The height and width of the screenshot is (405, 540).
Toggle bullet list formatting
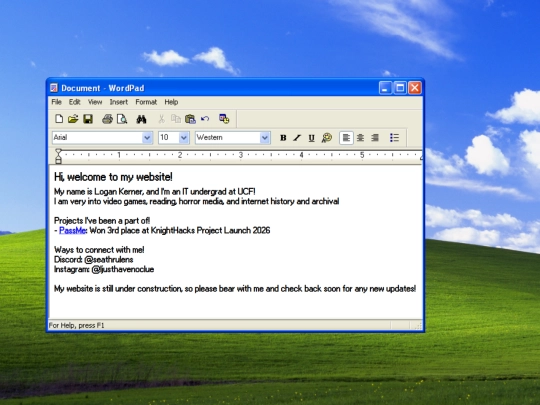tap(394, 137)
